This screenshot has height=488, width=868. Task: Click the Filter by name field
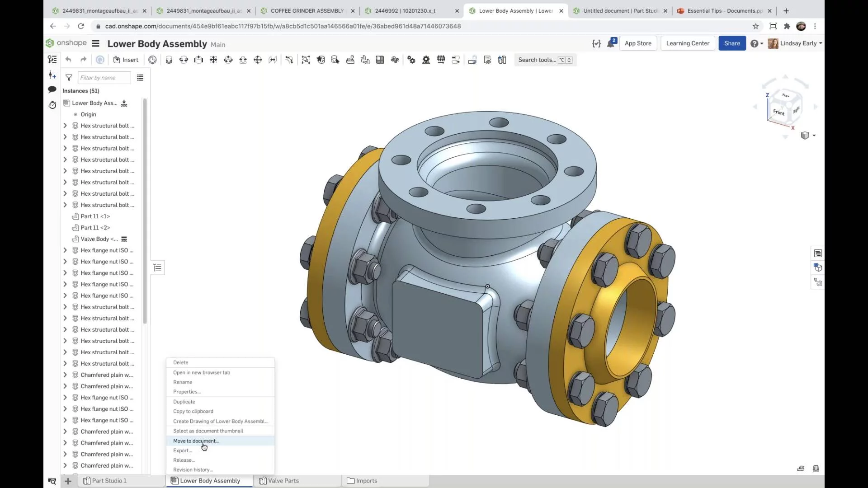(104, 78)
